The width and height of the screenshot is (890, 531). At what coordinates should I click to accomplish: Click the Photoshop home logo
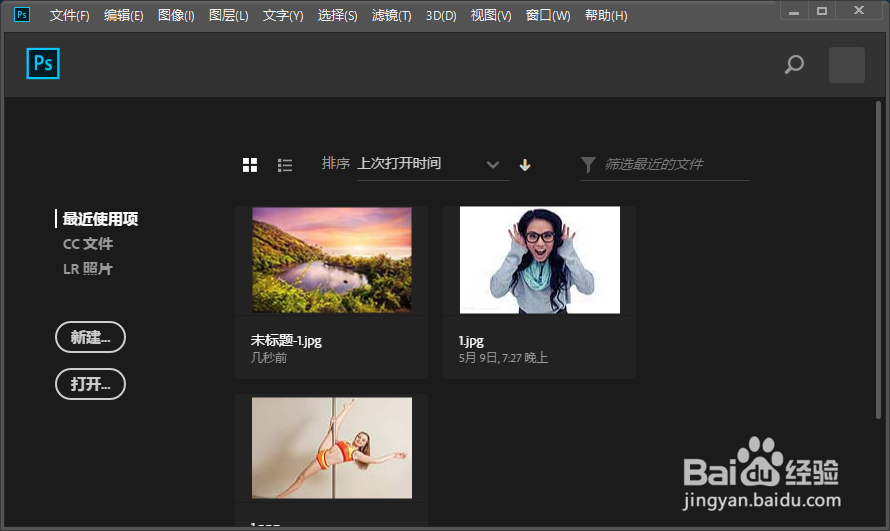tap(43, 64)
